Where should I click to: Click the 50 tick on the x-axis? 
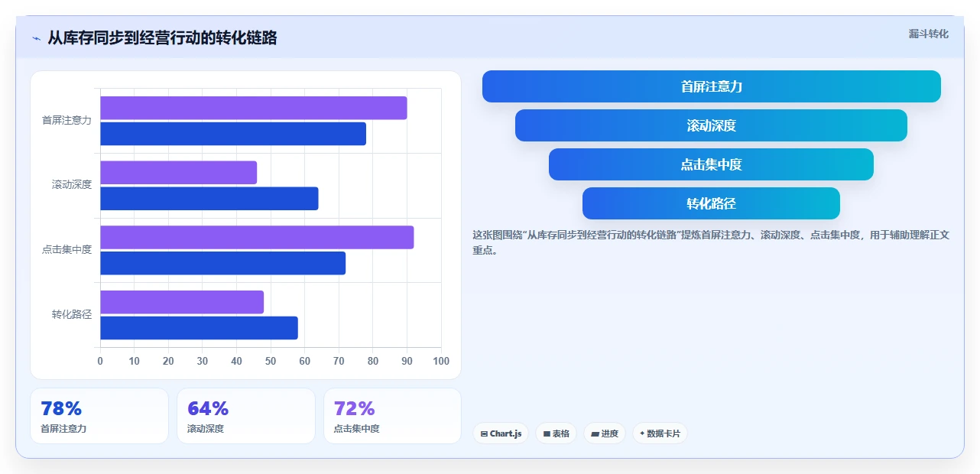coord(271,362)
